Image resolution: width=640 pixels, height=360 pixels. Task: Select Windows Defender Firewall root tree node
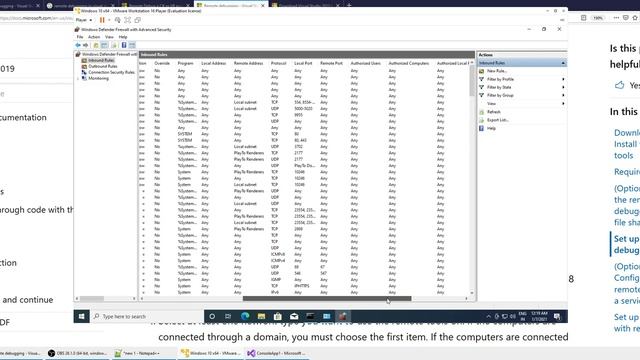coord(106,54)
